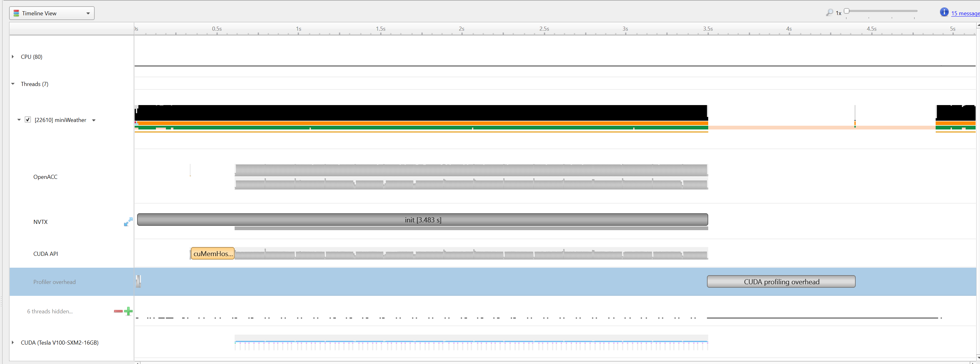Screen dimensions: 980x364
Task: Click the magnifier zoom icon
Action: (829, 13)
